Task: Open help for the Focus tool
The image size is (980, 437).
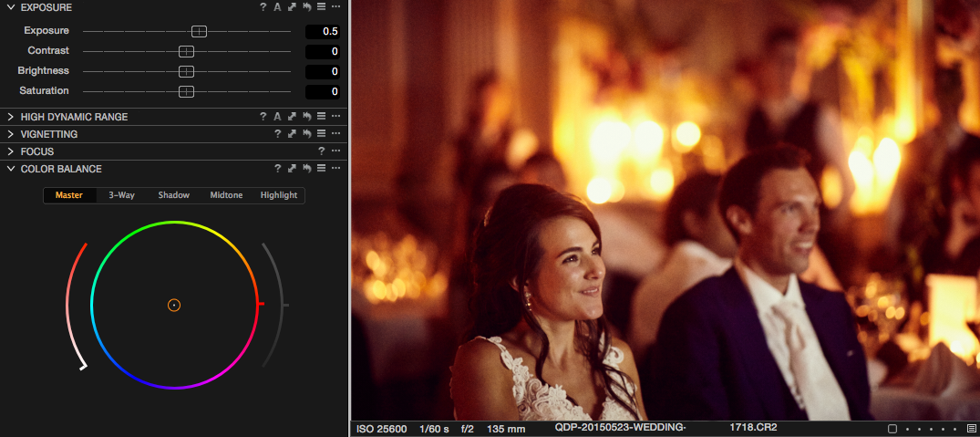Action: tap(321, 151)
